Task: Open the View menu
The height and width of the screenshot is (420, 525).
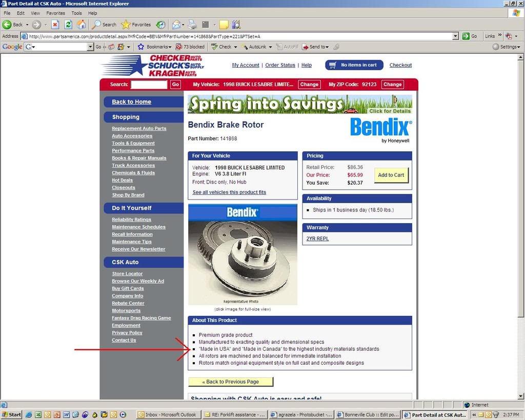Action: pyautogui.click(x=35, y=13)
